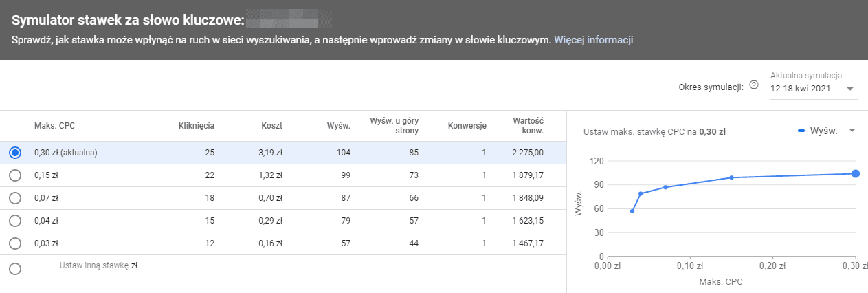The height and width of the screenshot is (293, 868).
Task: Choose the 0,15 zł bid option
Action: pyautogui.click(x=16, y=175)
